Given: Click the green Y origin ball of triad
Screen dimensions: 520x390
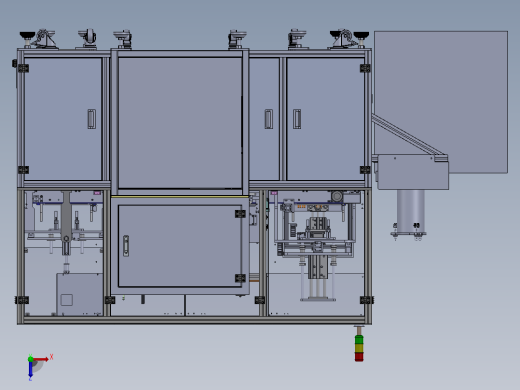Looking at the screenshot, I should click(x=30, y=359).
